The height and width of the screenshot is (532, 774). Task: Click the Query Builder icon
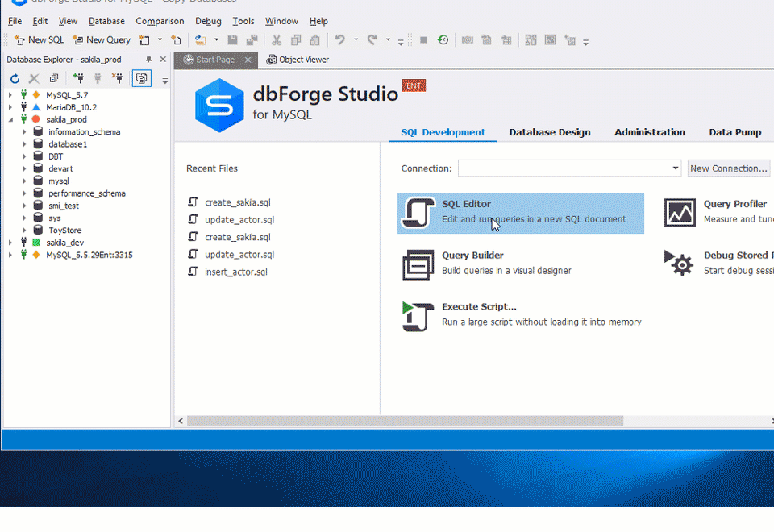pyautogui.click(x=418, y=264)
